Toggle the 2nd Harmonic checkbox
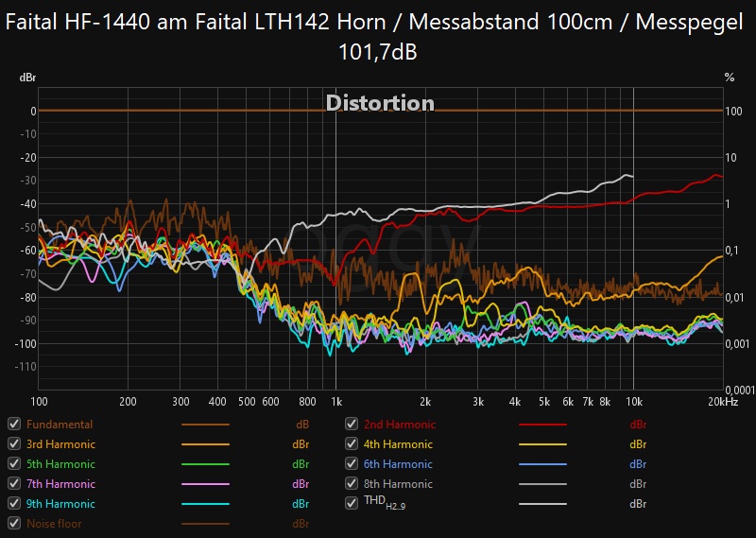This screenshot has width=756, height=538. pyautogui.click(x=352, y=424)
